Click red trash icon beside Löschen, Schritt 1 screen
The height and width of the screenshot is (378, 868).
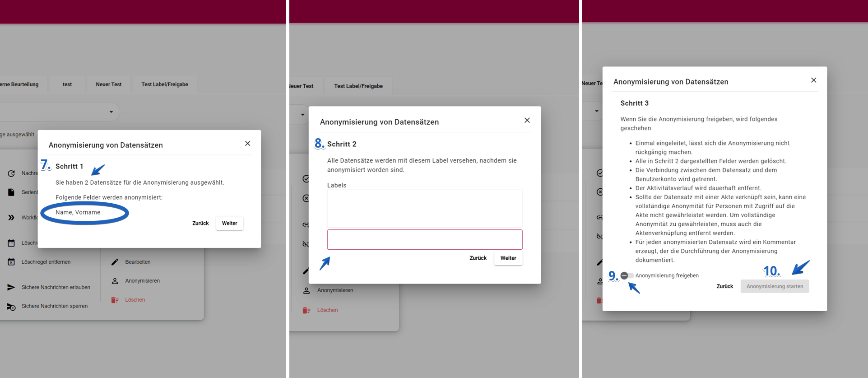click(115, 300)
